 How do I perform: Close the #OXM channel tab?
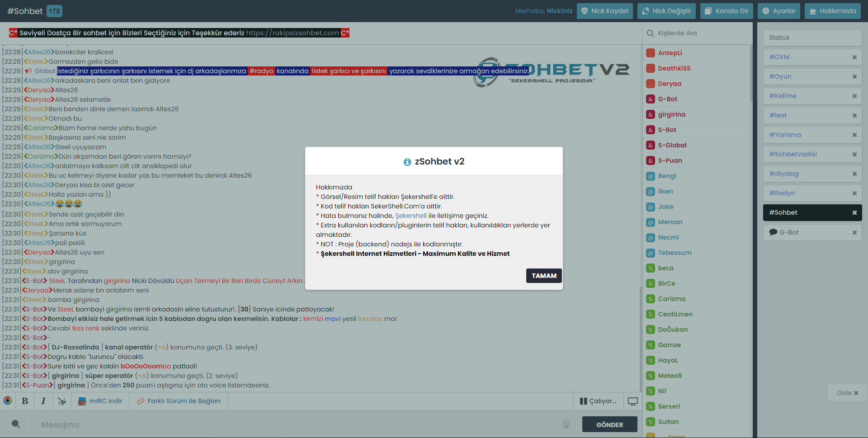pyautogui.click(x=854, y=57)
